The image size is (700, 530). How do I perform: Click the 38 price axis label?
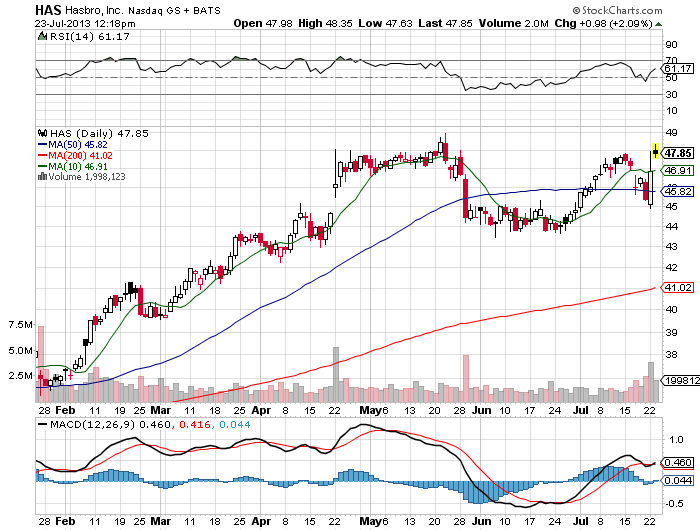click(671, 355)
